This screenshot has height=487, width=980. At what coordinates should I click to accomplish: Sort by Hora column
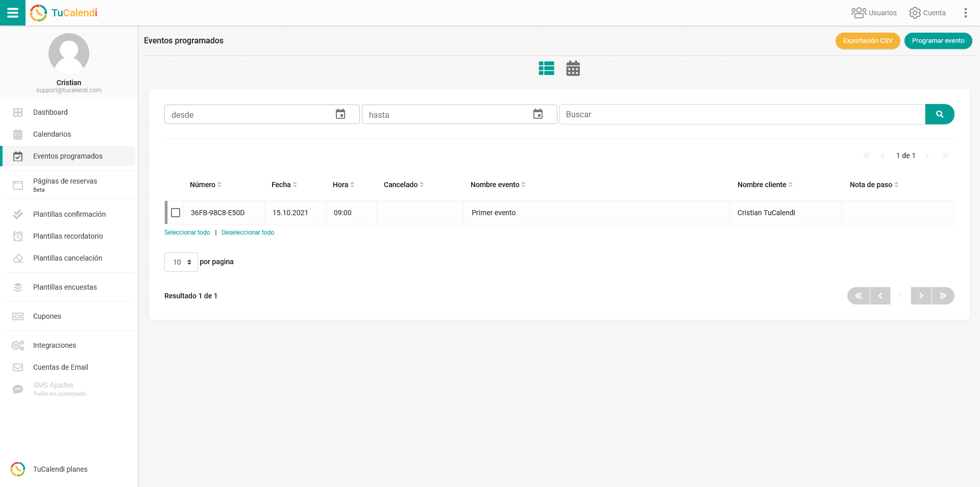coord(344,185)
